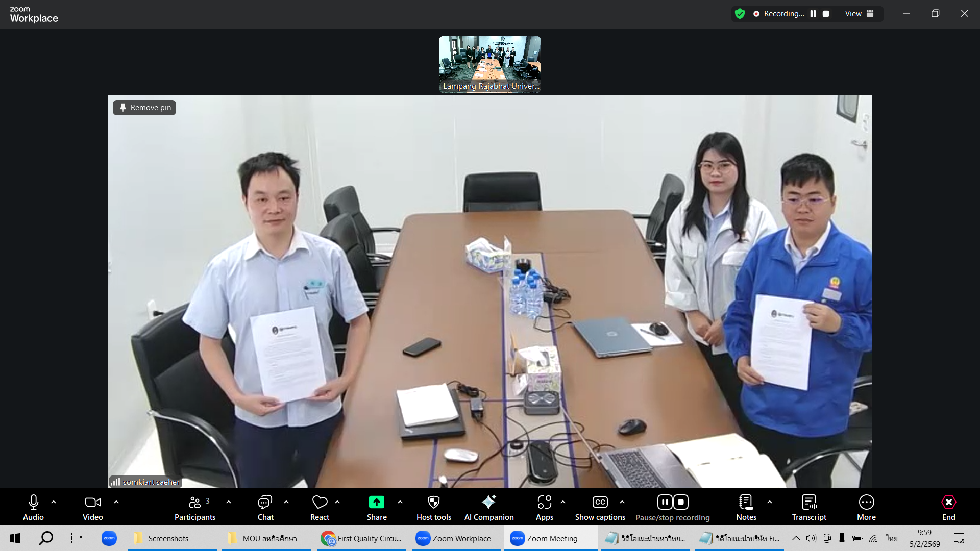Open the Chat panel icon
This screenshot has width=980, height=551.
[265, 503]
